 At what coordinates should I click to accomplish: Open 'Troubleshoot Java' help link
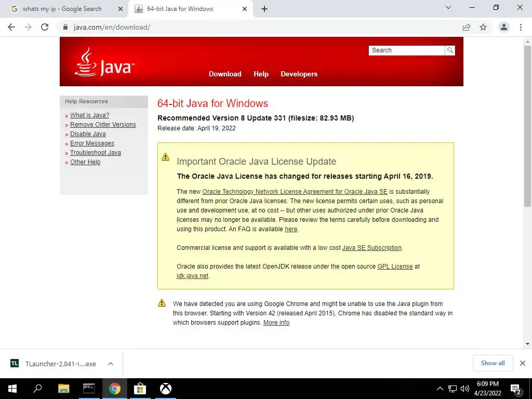(x=96, y=153)
